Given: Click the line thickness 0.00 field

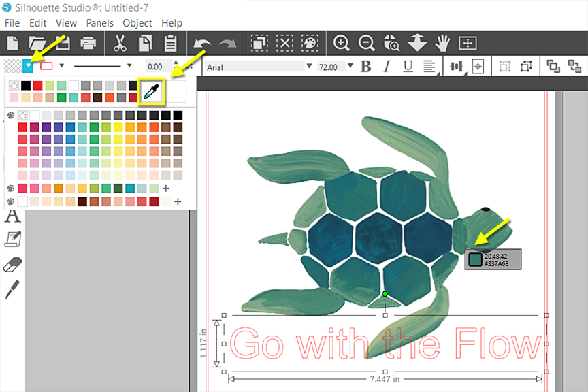Looking at the screenshot, I should click(x=159, y=67).
